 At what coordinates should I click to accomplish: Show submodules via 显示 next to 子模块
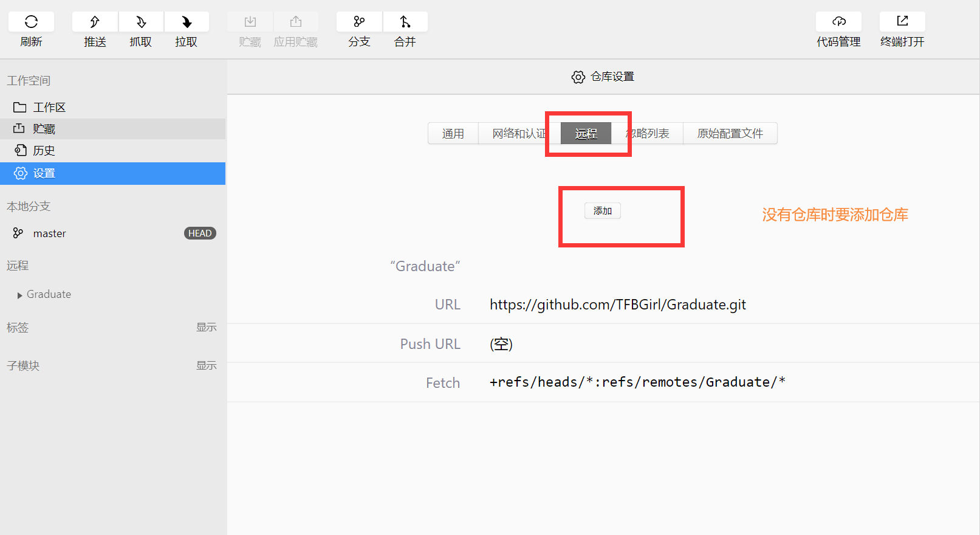coord(206,365)
